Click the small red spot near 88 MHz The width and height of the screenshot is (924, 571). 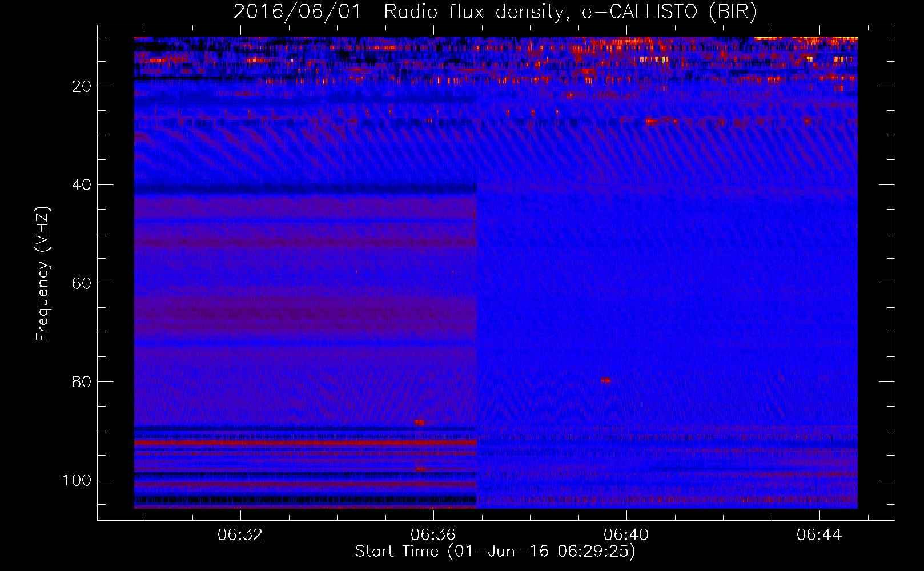[420, 423]
